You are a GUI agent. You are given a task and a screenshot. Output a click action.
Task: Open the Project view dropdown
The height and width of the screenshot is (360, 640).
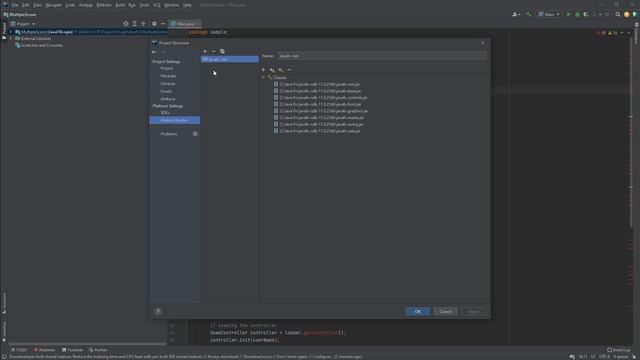coord(23,24)
